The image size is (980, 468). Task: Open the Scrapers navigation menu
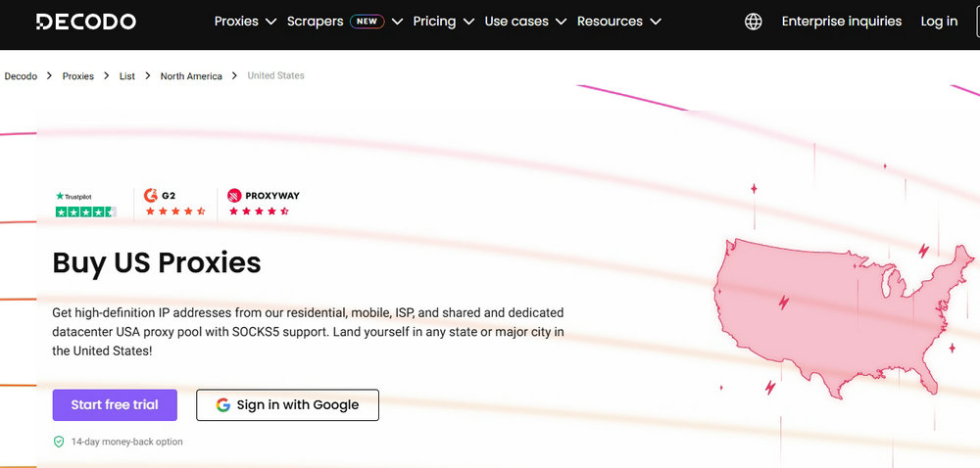(x=315, y=22)
